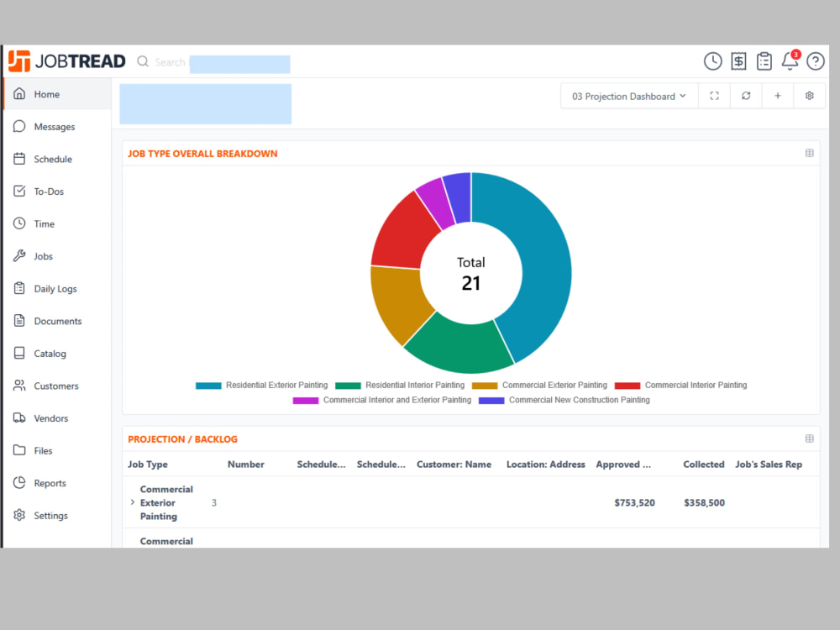Open Customers in the sidebar
This screenshot has height=630, width=840.
(x=57, y=386)
